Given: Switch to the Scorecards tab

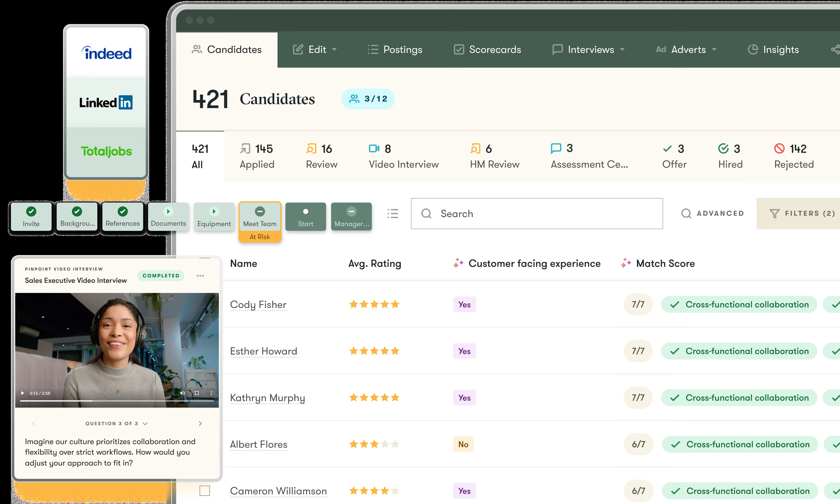Looking at the screenshot, I should point(487,50).
